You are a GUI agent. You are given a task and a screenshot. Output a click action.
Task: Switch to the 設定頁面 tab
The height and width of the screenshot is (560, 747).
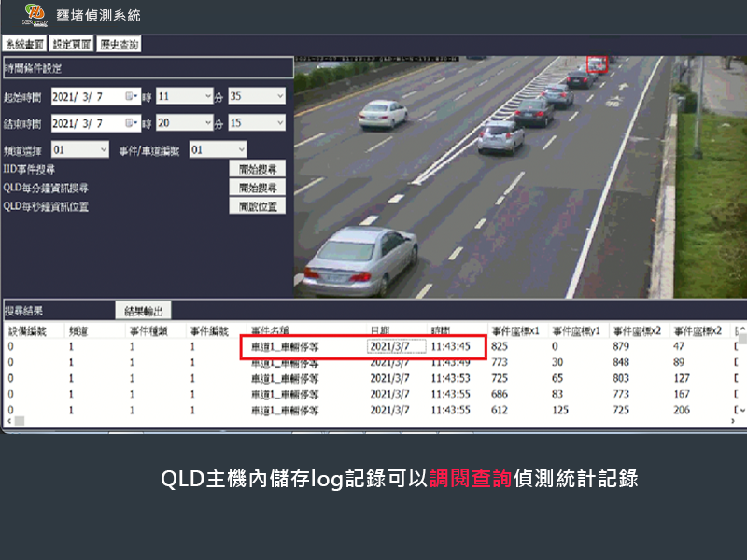pos(72,44)
